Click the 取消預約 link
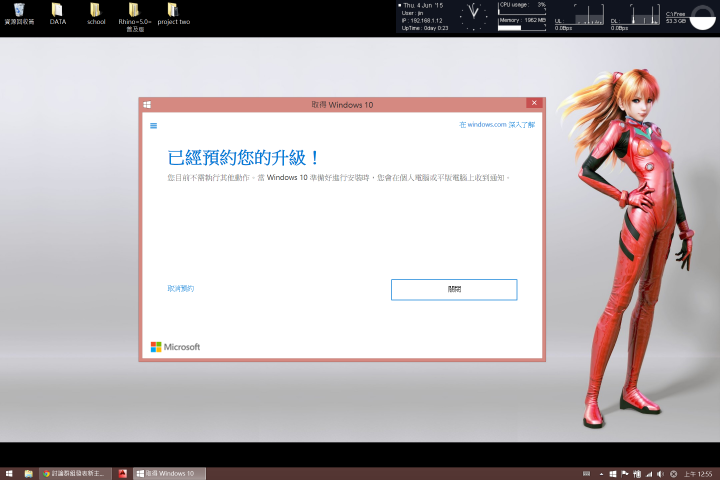Viewport: 720px width, 480px height. tap(180, 288)
